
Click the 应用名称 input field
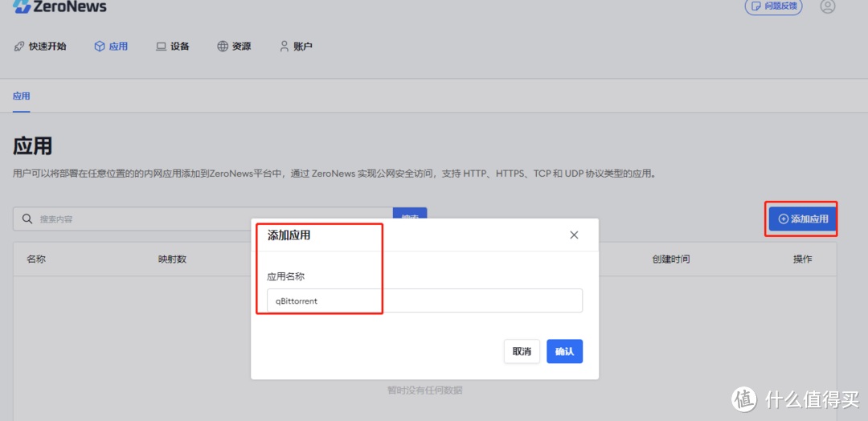click(424, 300)
